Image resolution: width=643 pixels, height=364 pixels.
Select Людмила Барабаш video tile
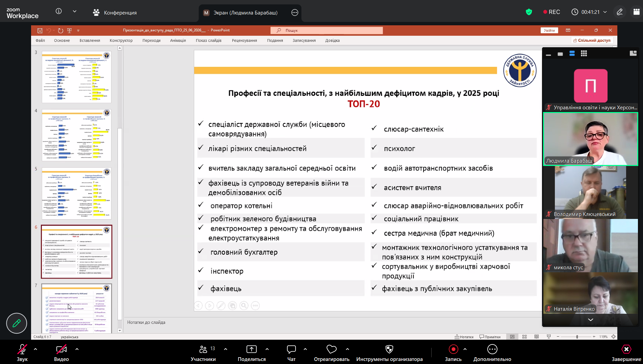[x=590, y=139]
